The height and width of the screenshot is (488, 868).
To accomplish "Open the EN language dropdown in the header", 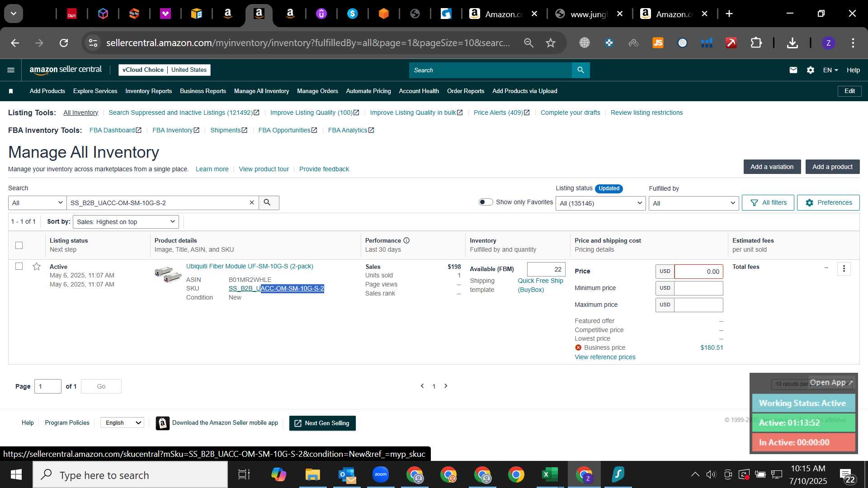I will (830, 70).
